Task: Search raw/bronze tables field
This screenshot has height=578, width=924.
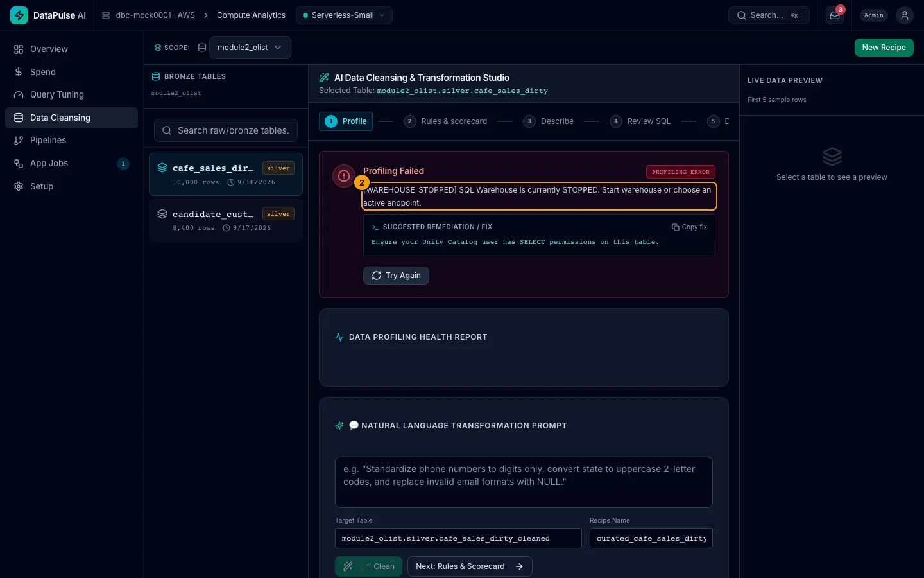Action: pos(226,130)
